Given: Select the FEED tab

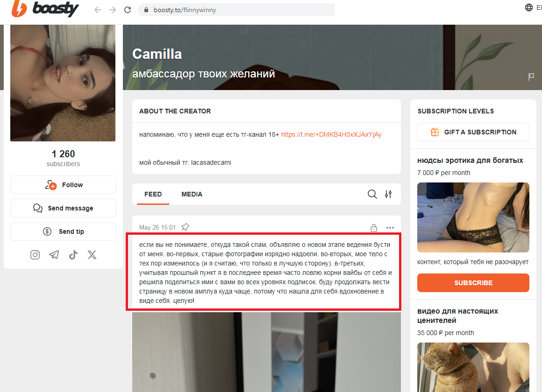Looking at the screenshot, I should (153, 194).
